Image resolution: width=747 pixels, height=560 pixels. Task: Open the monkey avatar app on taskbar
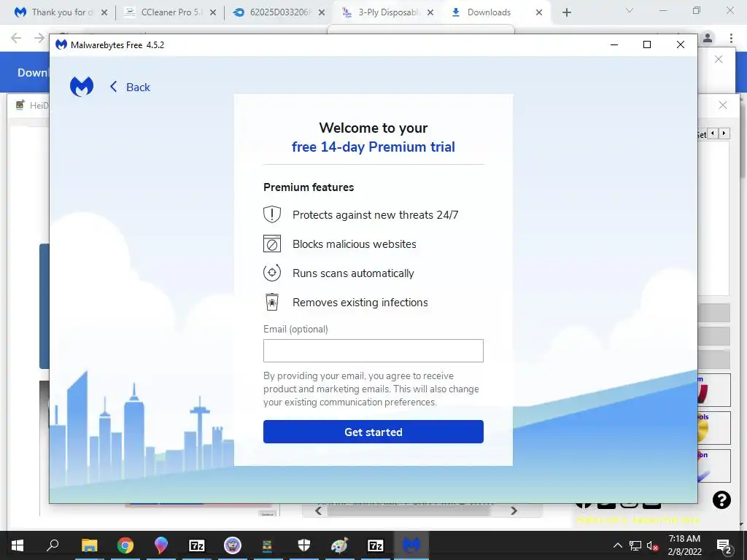coord(233,545)
